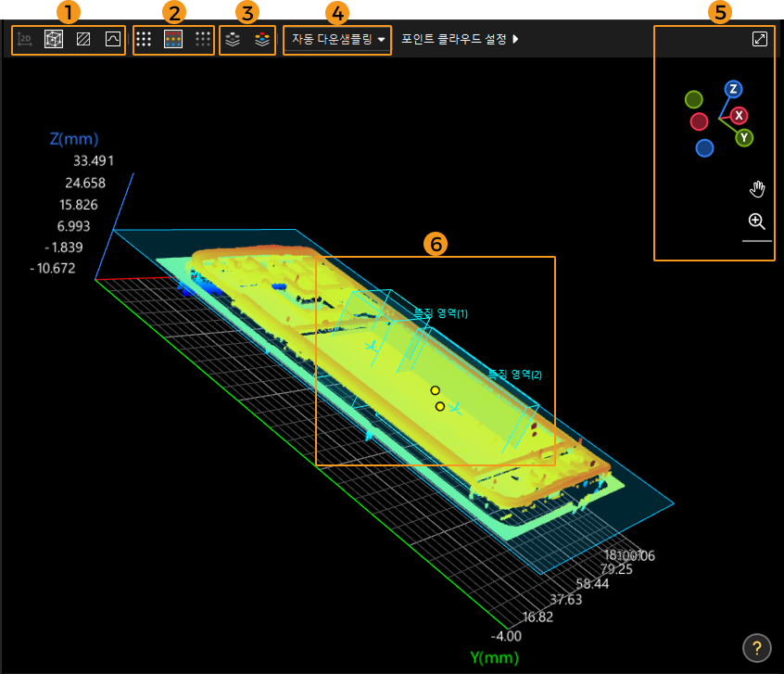Open the 자동 다운샘플링 dropdown

point(337,40)
